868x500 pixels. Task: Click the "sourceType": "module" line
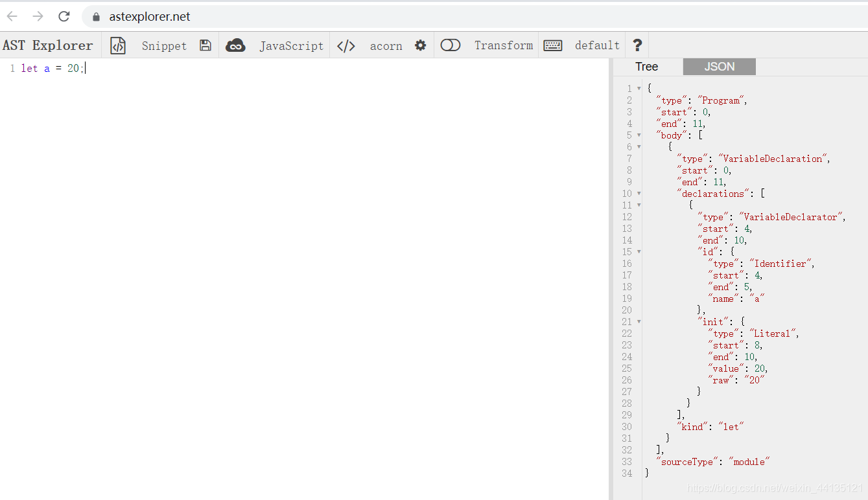713,462
